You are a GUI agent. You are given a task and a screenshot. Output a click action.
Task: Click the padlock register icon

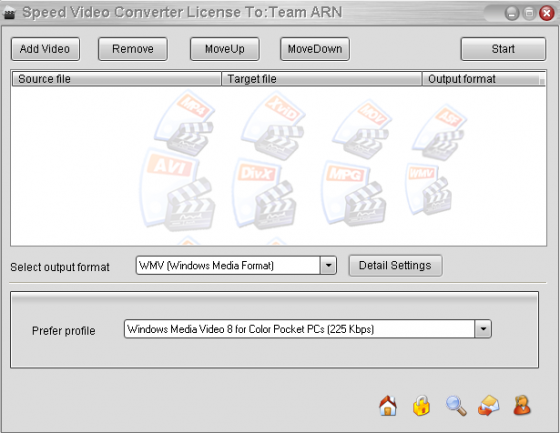pos(421,406)
